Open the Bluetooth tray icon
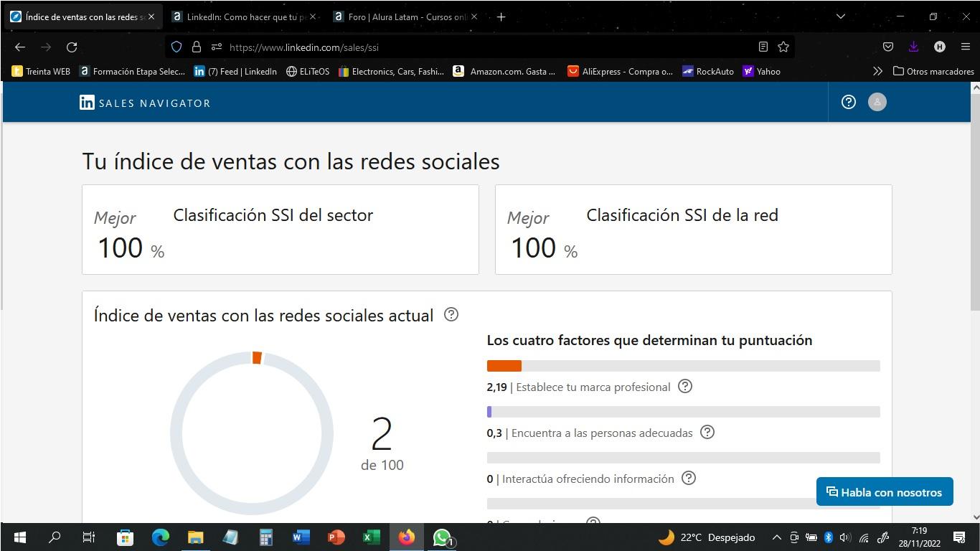 828,537
